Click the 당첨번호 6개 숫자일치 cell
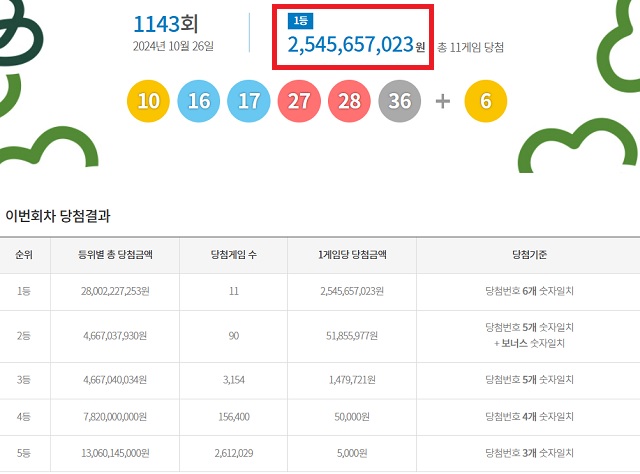Image resolution: width=640 pixels, height=474 pixels. pos(529,291)
